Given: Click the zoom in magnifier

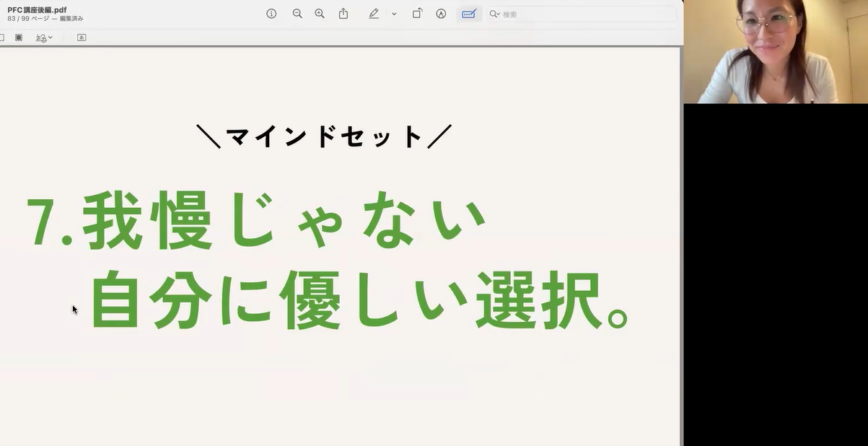Looking at the screenshot, I should 320,14.
